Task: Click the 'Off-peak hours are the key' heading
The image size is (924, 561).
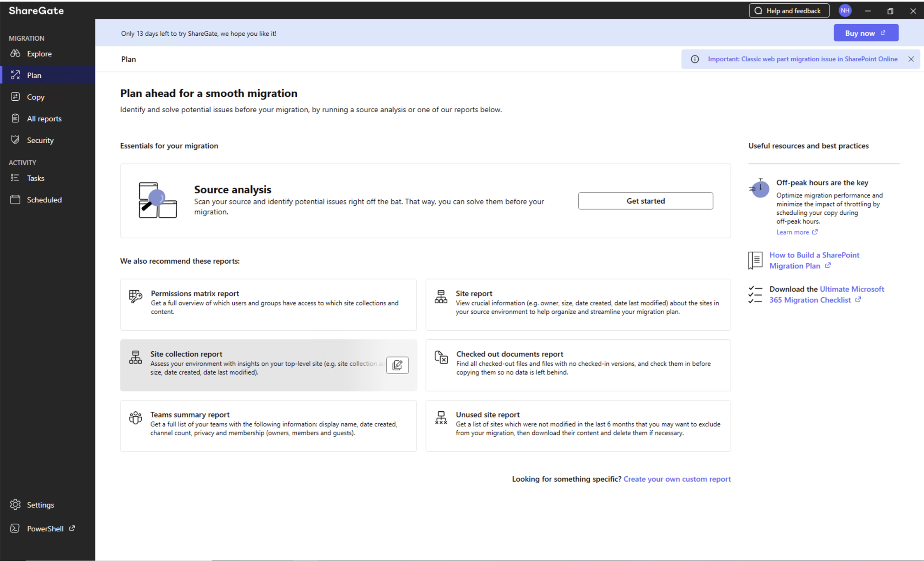Action: tap(822, 183)
